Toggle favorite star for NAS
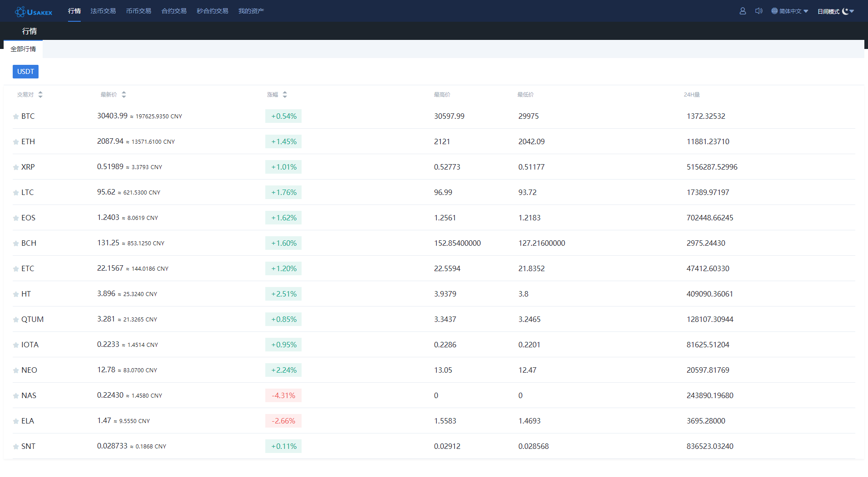Viewport: 868px width, 477px height. [x=16, y=396]
